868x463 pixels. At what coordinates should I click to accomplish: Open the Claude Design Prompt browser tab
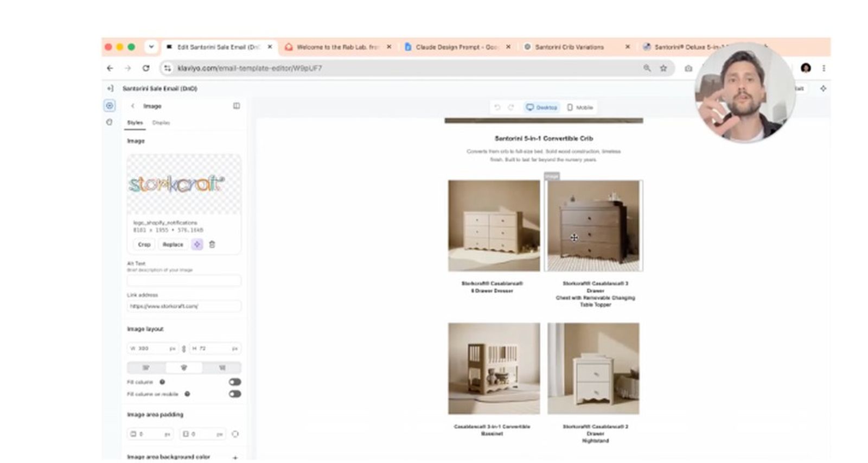click(x=457, y=47)
